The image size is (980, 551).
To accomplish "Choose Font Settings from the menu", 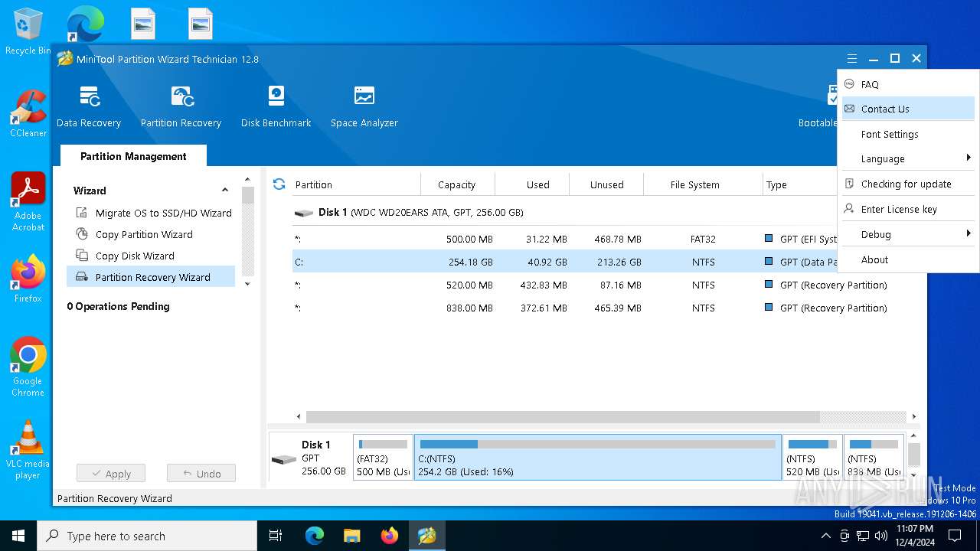I will click(x=908, y=134).
